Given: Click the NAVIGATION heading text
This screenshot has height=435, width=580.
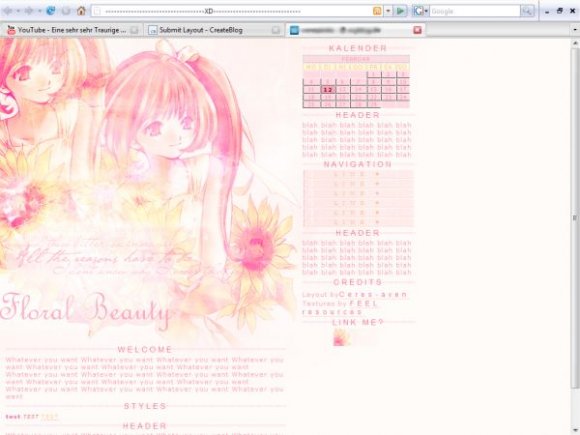Looking at the screenshot, I should click(x=358, y=164).
